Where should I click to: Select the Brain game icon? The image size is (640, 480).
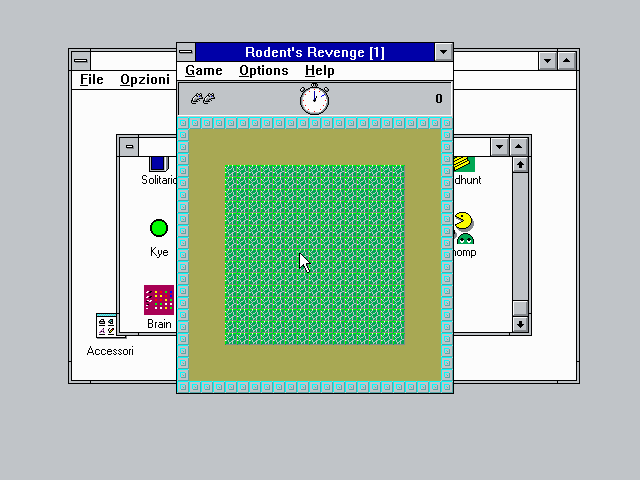tap(159, 300)
